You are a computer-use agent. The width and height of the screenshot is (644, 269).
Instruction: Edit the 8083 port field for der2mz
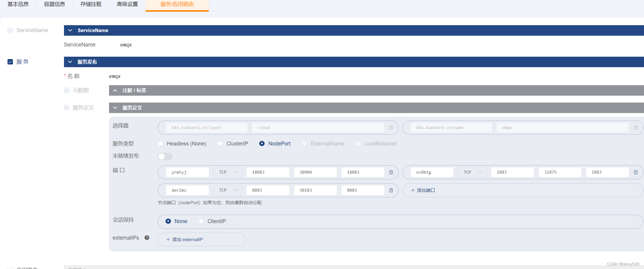[268, 190]
